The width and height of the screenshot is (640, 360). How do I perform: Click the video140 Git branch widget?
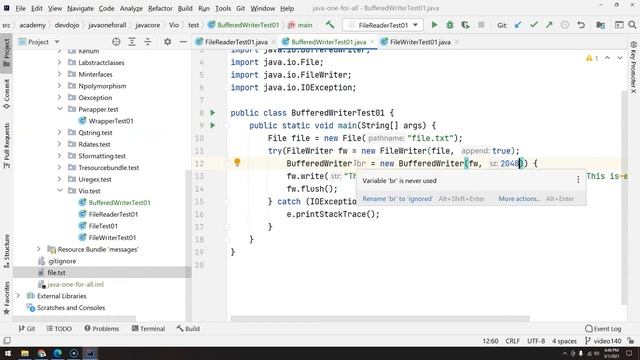point(604,341)
